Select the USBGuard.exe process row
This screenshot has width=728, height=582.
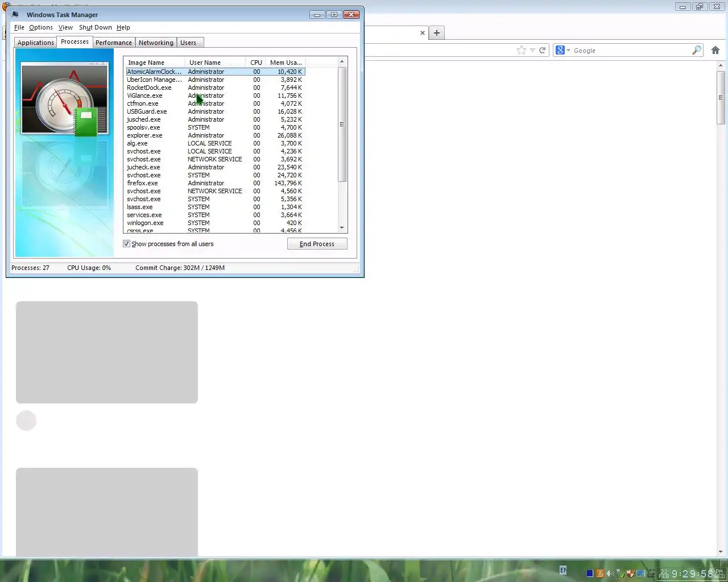pyautogui.click(x=216, y=111)
